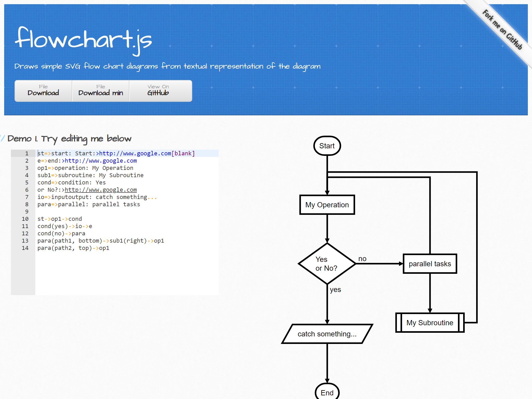Click the Start node in the flowchart

click(x=327, y=146)
